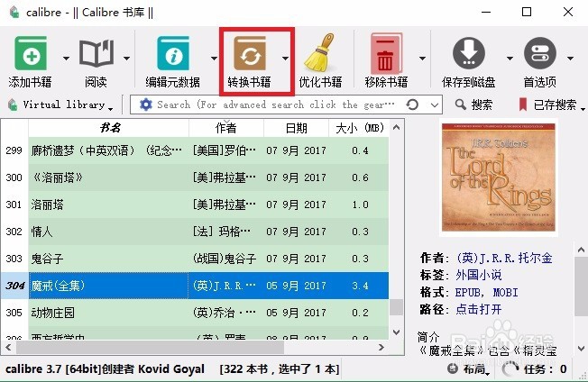Click the 移除书籍 trash book icon
Image resolution: width=588 pixels, height=382 pixels.
(386, 53)
